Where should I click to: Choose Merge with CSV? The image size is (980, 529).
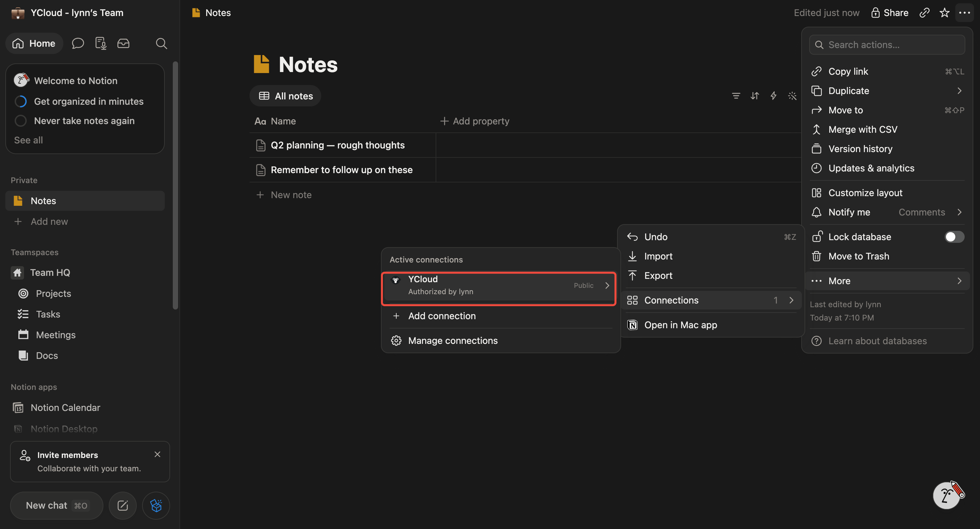[887, 129]
